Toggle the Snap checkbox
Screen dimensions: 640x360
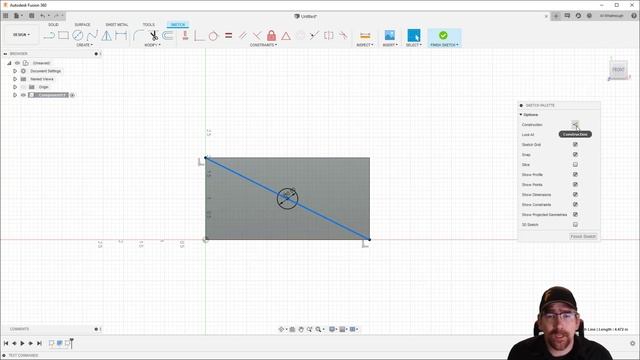[x=575, y=154]
